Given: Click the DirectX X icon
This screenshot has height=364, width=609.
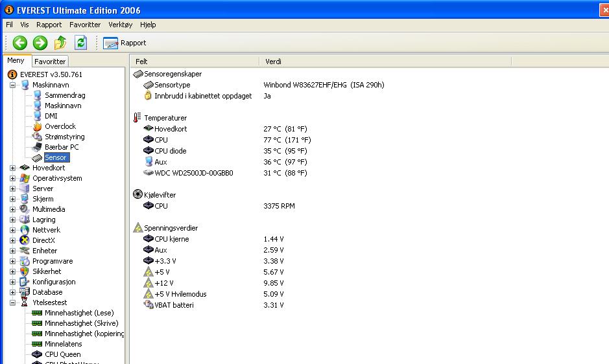Looking at the screenshot, I should (25, 240).
